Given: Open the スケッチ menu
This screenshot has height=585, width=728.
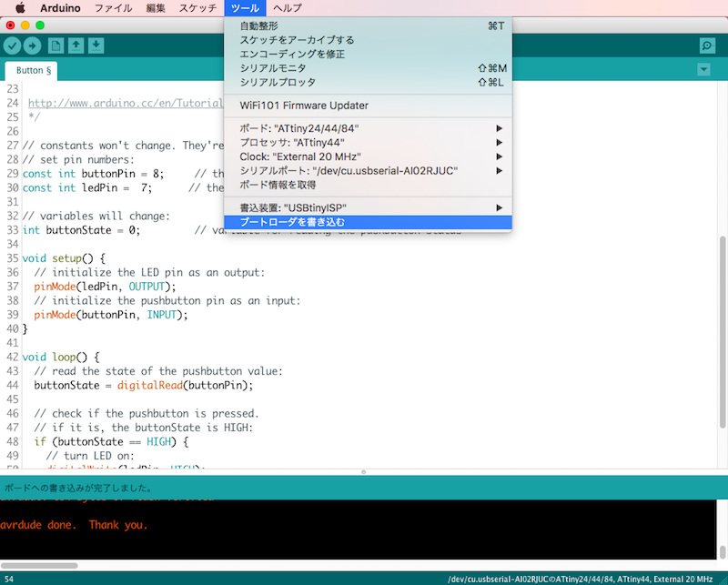Looking at the screenshot, I should click(x=197, y=8).
